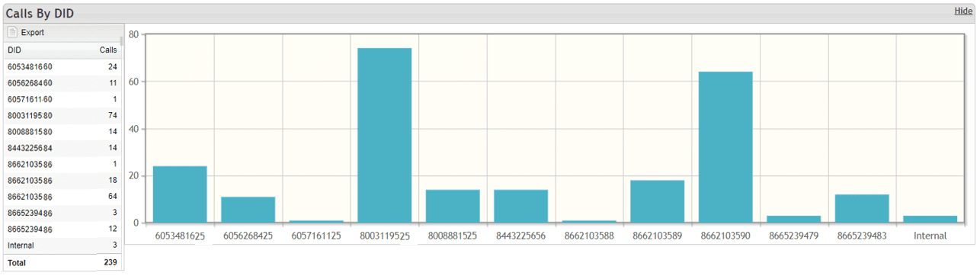Click the Export document icon
The width and height of the screenshot is (980, 276).
coord(12,33)
